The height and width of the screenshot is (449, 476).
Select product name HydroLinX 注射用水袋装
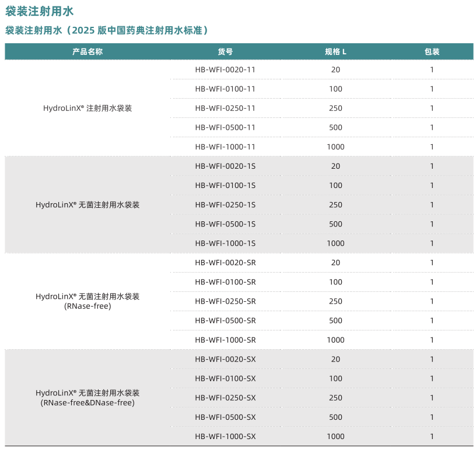pos(87,108)
